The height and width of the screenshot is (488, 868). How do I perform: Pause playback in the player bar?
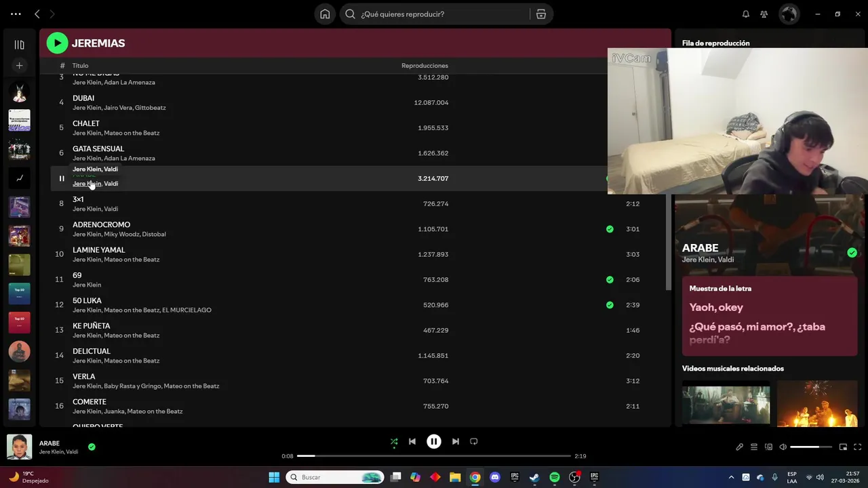tap(434, 442)
